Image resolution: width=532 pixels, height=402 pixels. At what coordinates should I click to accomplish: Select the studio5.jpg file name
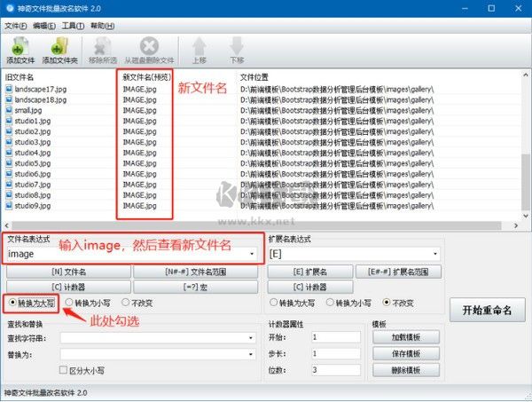[33, 163]
